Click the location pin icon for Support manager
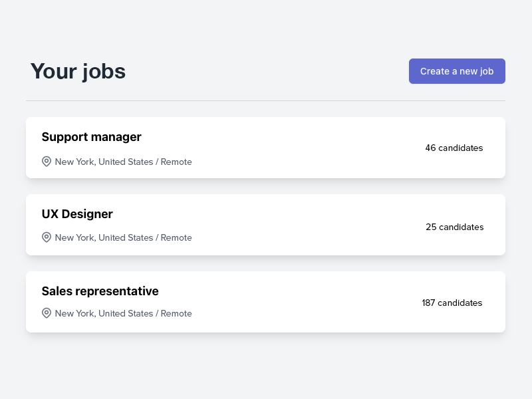This screenshot has height=399, width=532. 47,161
